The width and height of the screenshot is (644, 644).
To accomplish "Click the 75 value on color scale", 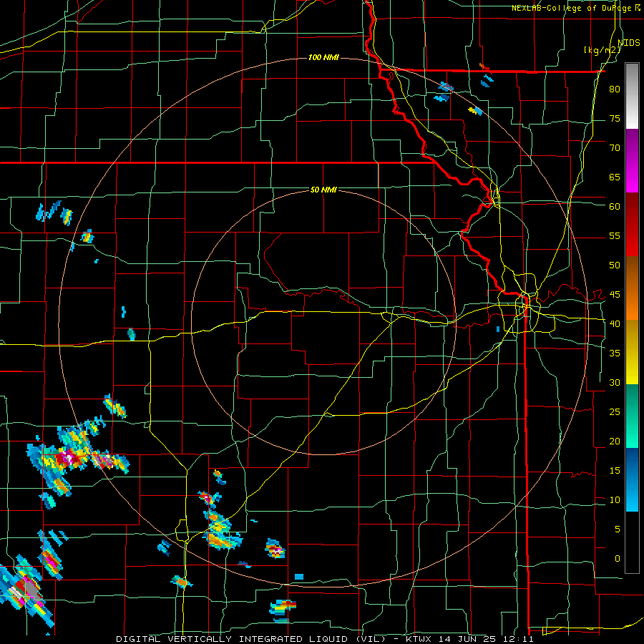I will 615,118.
